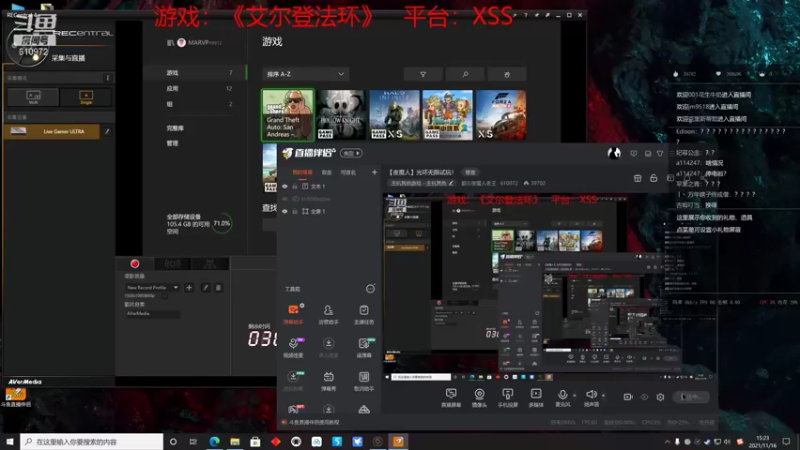Click the gift icon next to search
Image resolution: width=800 pixels, height=450 pixels.
(x=507, y=74)
